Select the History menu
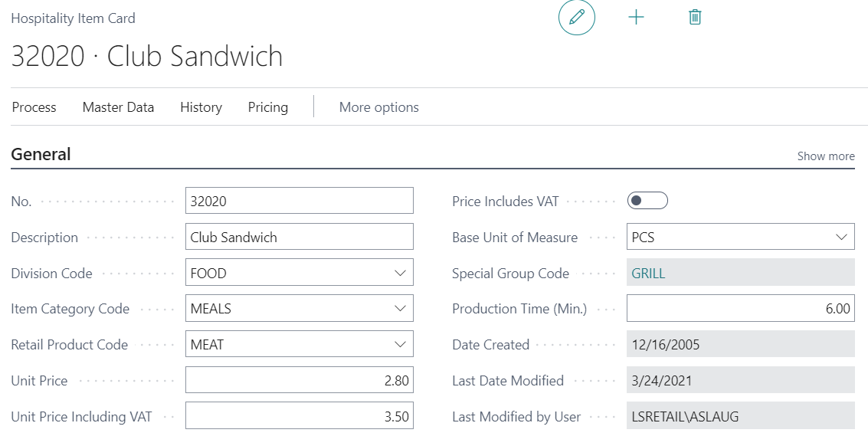Viewport: 868px width, 446px height. (201, 107)
